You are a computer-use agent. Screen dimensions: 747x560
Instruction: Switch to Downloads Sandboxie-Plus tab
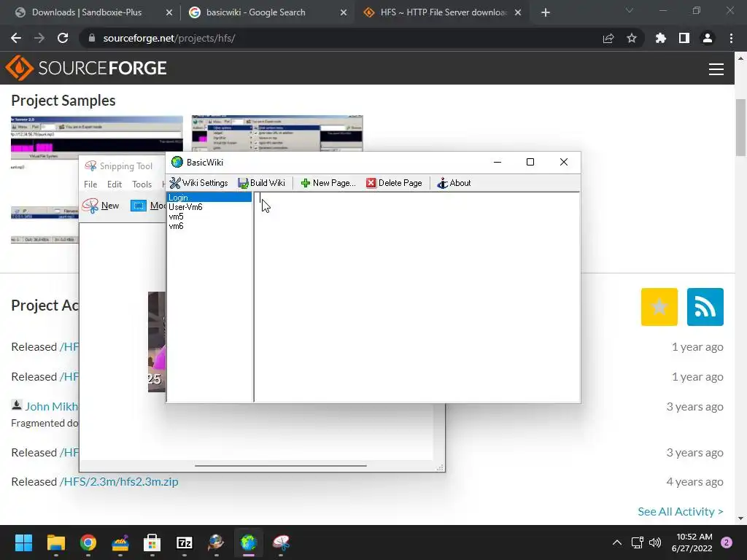[x=87, y=12]
